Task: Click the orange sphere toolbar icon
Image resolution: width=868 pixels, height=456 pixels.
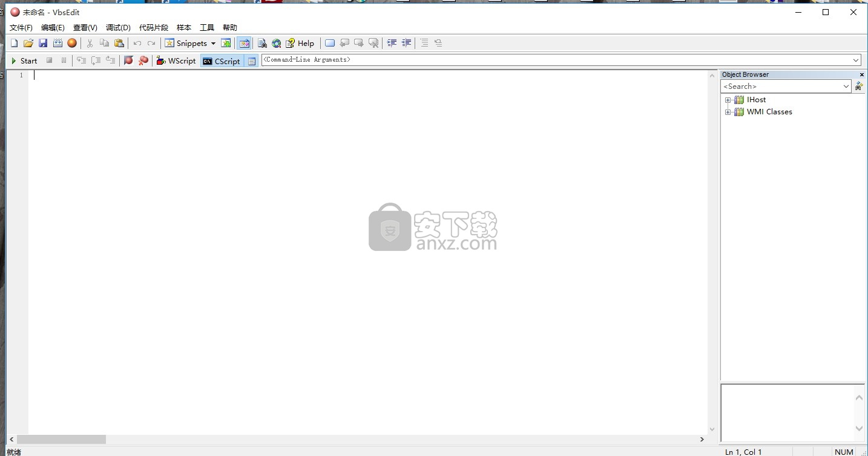Action: point(72,43)
